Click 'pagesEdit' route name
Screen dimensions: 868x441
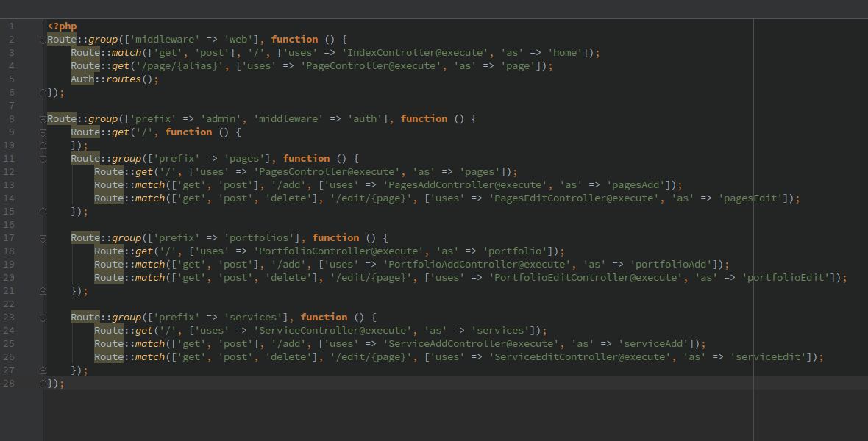pos(750,198)
